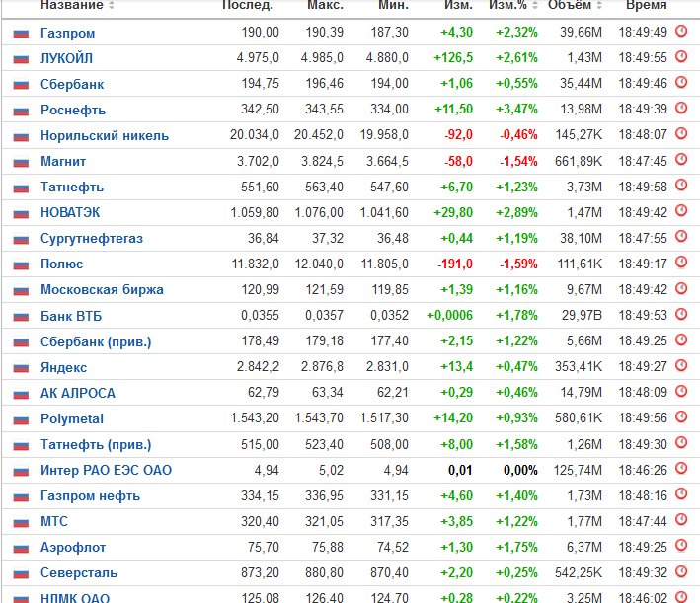Click the clock icon in Северсталь row
Screen dimensions: 700x603
[681, 570]
